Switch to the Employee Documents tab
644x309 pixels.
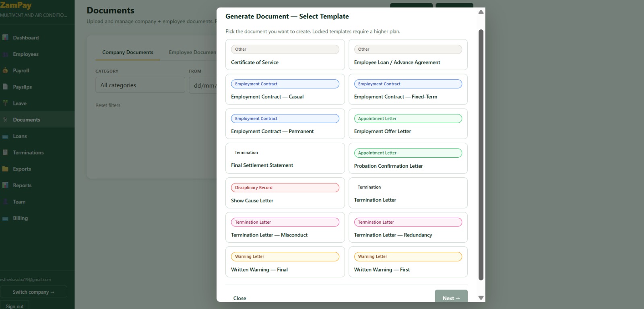(192, 52)
